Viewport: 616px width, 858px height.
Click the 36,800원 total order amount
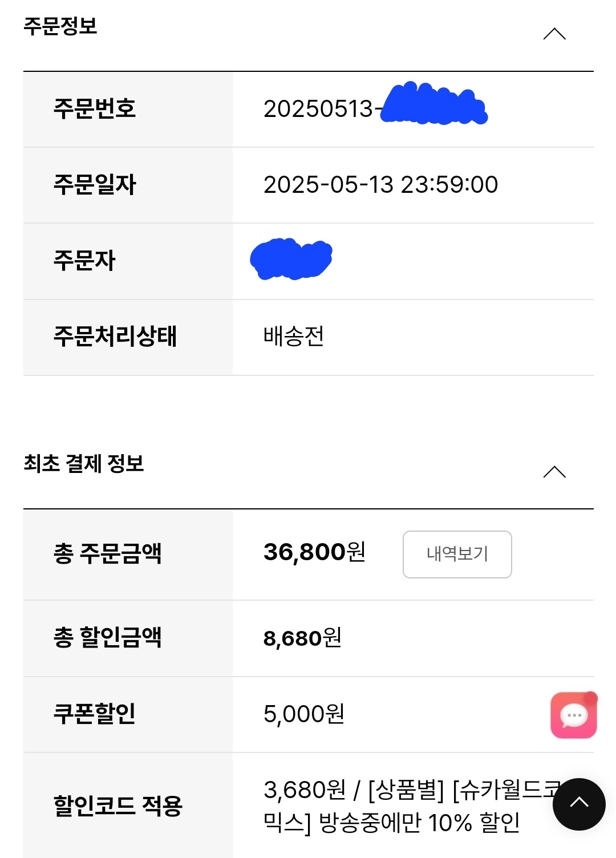(314, 552)
